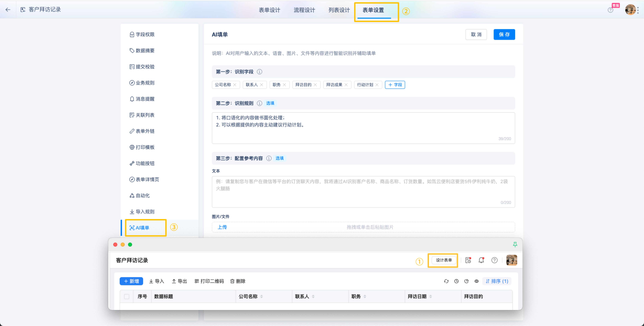
Task: Open the 排序 (1) sort options
Action: tap(497, 281)
